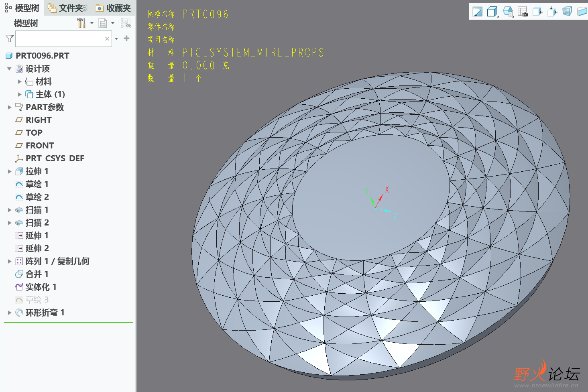Select the 扫描 2 feature label
Image resolution: width=588 pixels, height=392 pixels.
37,223
